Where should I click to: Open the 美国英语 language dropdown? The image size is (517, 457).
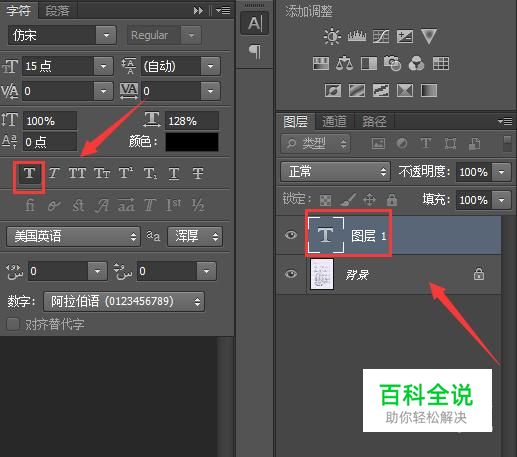[x=73, y=237]
